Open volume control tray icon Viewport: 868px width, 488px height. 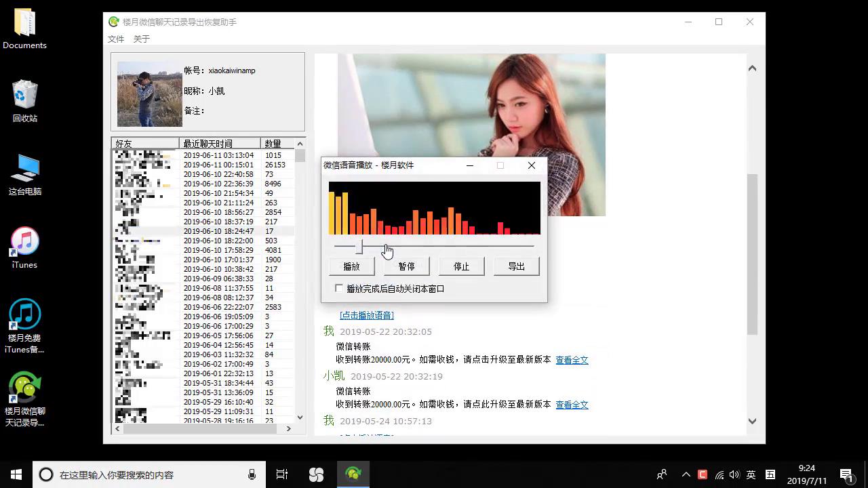click(734, 474)
